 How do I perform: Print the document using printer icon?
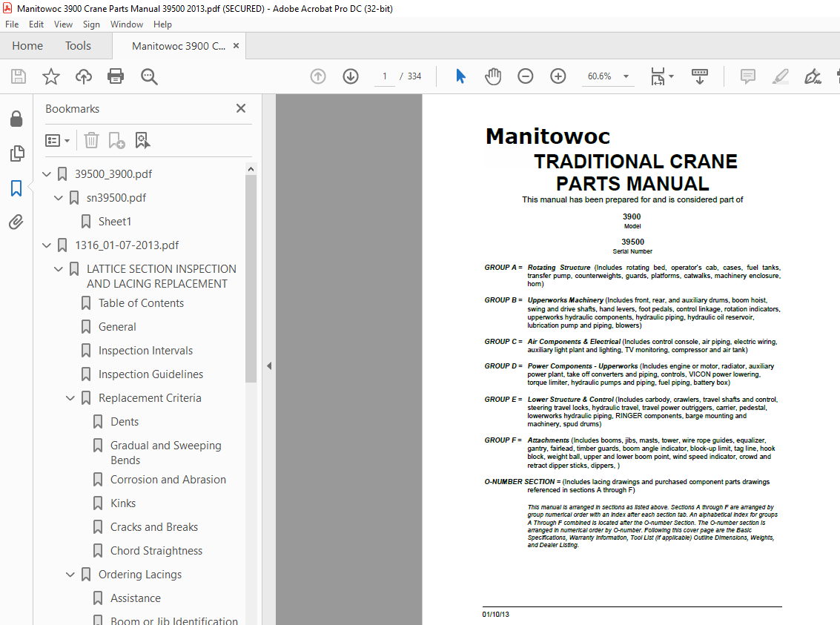(x=116, y=76)
